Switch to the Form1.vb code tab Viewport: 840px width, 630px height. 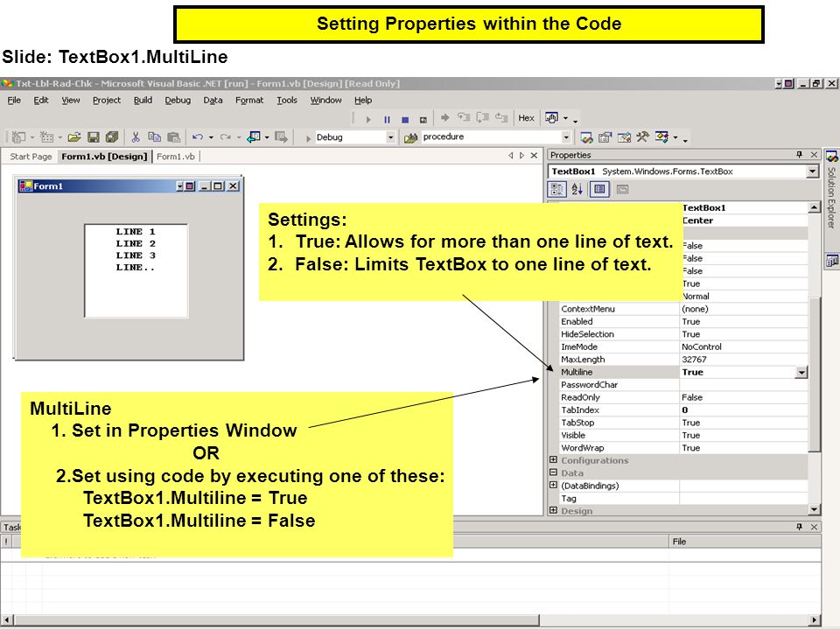(x=176, y=157)
